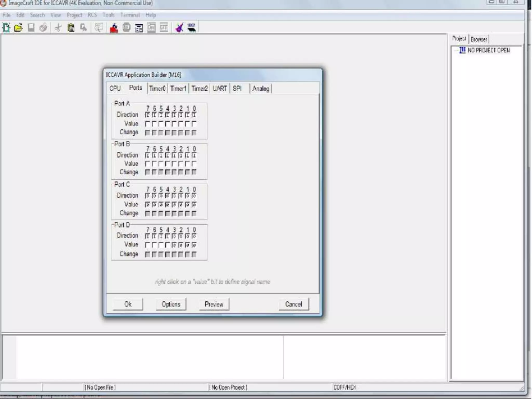This screenshot has height=399, width=532.
Task: Open the RCS menu
Action: point(92,15)
